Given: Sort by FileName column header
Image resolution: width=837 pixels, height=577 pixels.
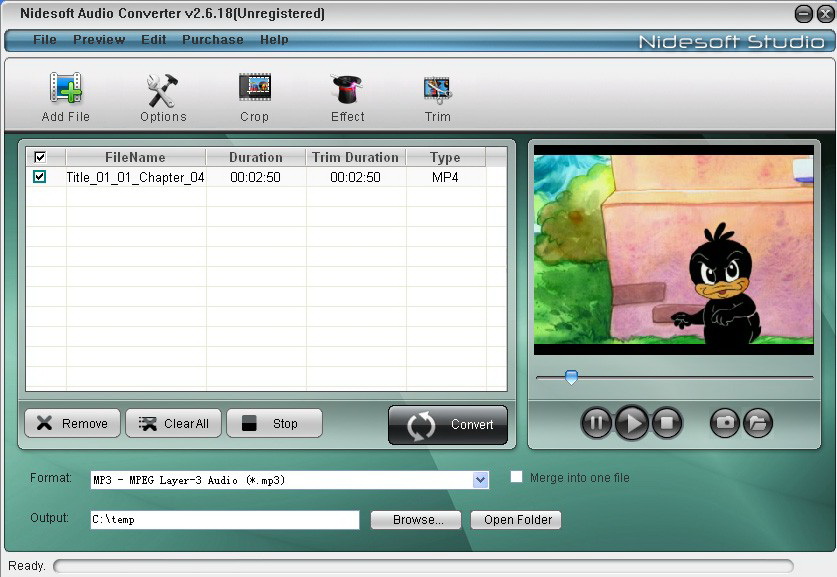Looking at the screenshot, I should (136, 157).
